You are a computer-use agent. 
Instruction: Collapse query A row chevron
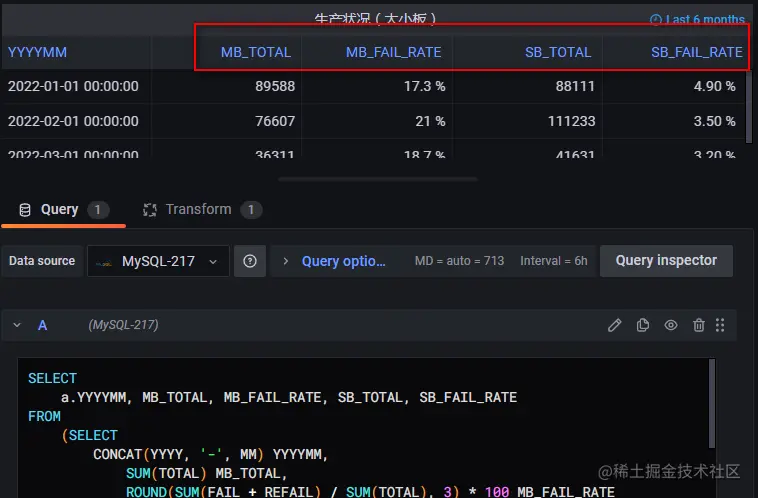17,325
